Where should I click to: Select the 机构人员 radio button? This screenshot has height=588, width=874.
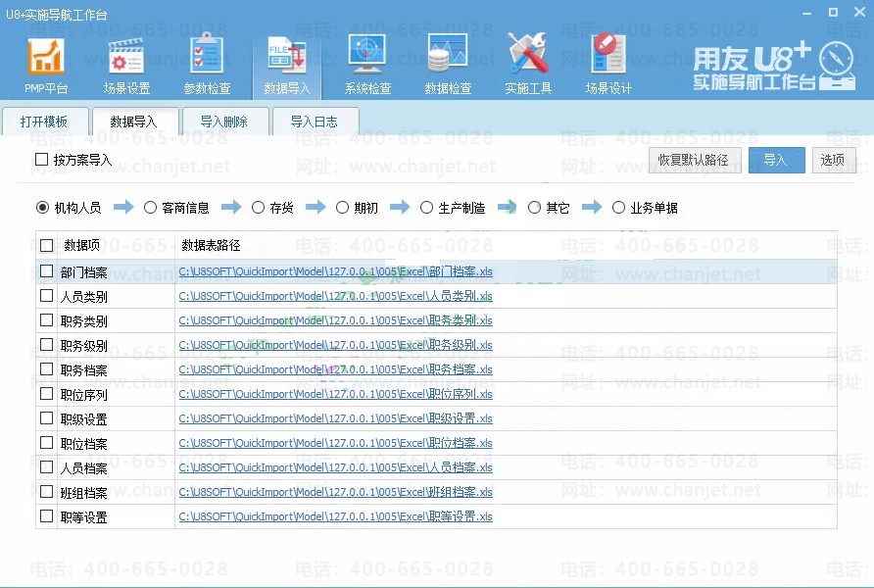42,208
